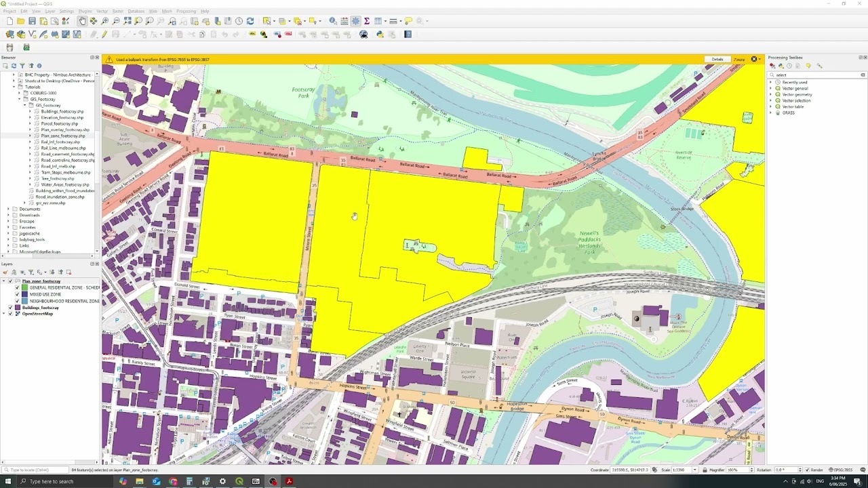
Task: Click the Zoom In magnifier tool
Action: click(x=104, y=21)
